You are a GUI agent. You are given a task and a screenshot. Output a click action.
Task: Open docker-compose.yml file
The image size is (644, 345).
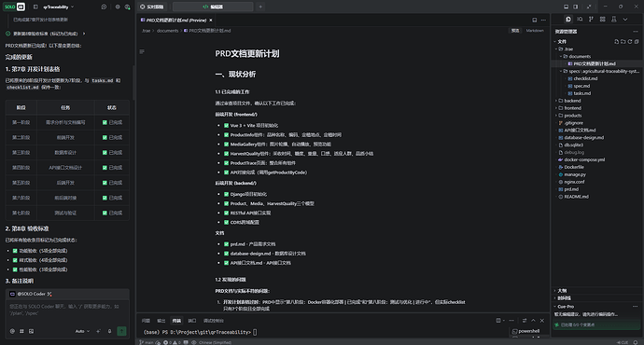[584, 159]
